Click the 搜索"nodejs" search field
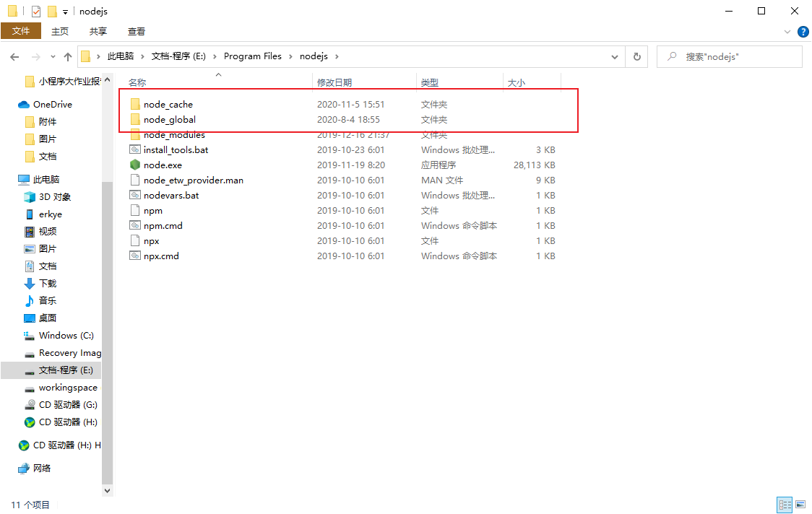The width and height of the screenshot is (812, 514). (x=729, y=56)
